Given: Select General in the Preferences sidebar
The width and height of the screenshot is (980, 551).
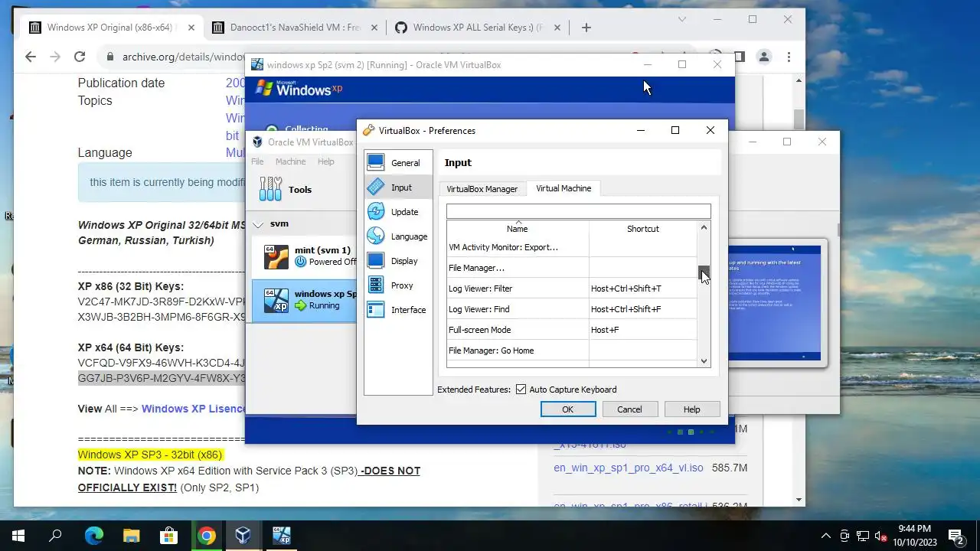Looking at the screenshot, I should click(398, 162).
